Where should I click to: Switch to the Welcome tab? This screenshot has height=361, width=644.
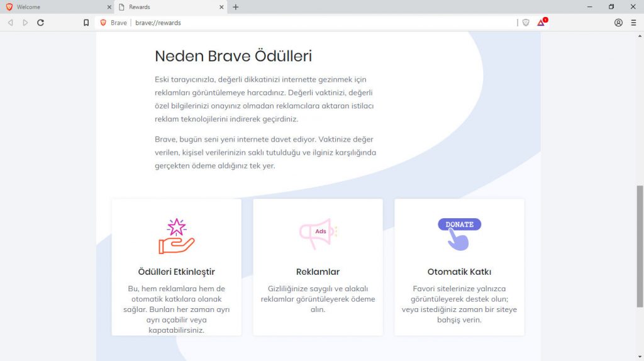coord(57,7)
